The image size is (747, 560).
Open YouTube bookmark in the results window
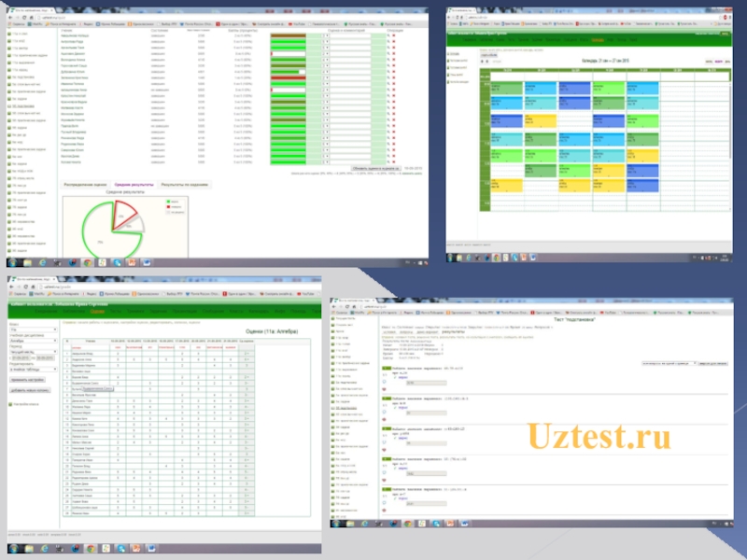(x=297, y=24)
